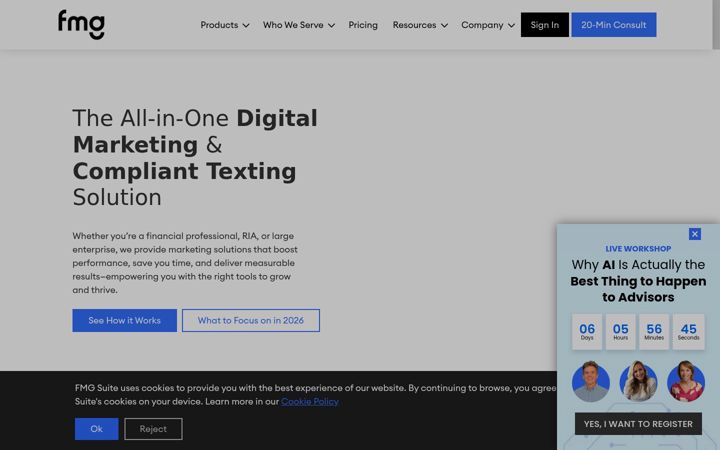
Task: Close the live workshop popup
Action: coord(695,234)
